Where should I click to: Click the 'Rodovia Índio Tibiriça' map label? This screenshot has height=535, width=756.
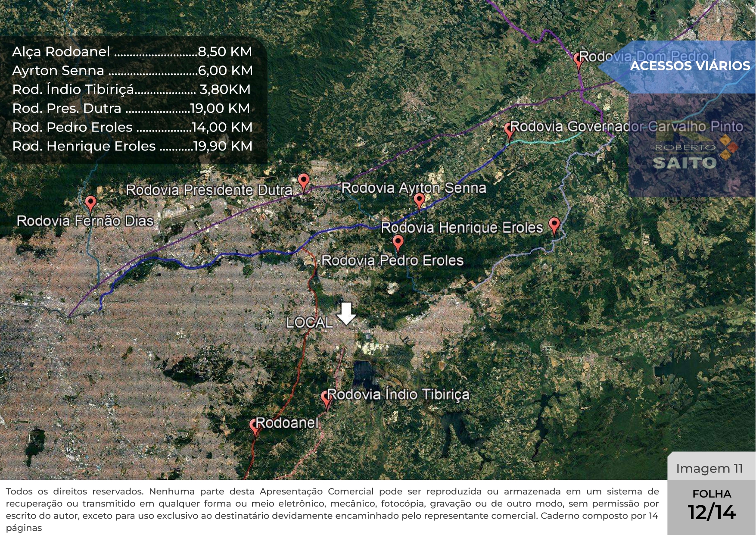click(x=398, y=395)
